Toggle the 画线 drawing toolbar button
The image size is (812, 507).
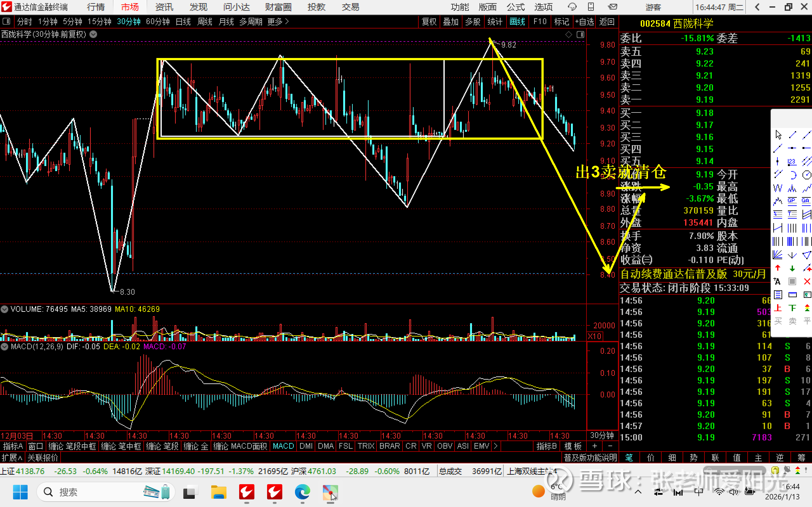[517, 22]
